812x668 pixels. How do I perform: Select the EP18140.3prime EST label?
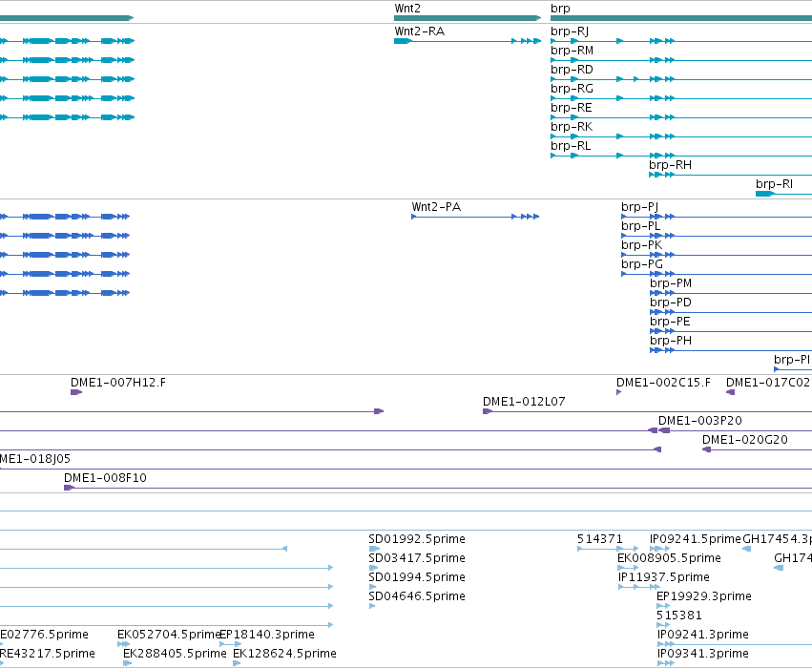(267, 636)
